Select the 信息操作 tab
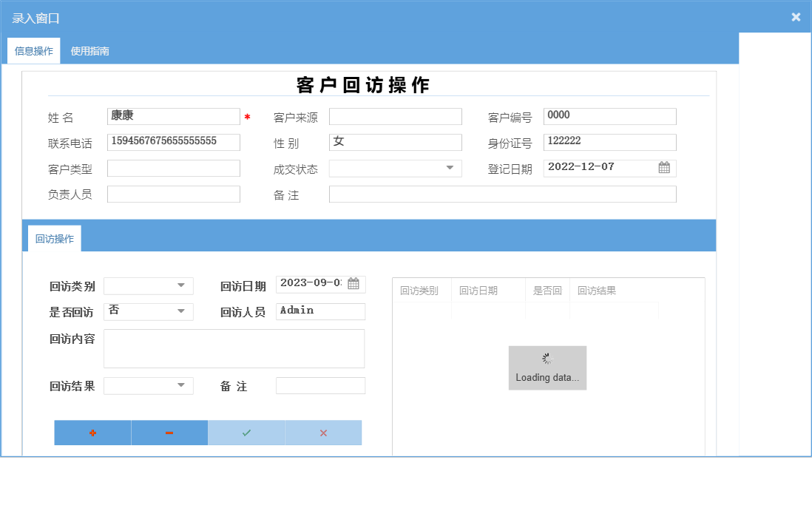 coord(33,51)
